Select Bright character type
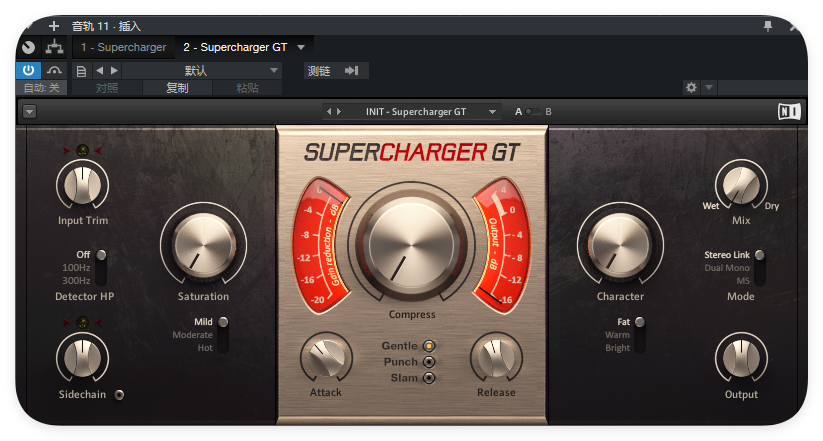823x441 pixels. tap(617, 348)
